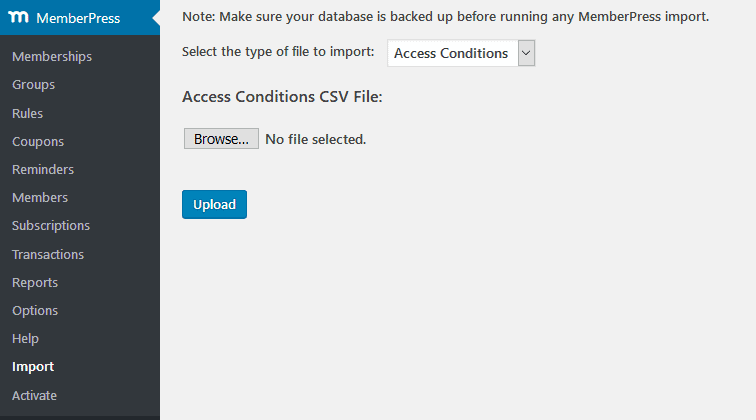Open the Memberships menu item
The image size is (756, 420).
[52, 57]
